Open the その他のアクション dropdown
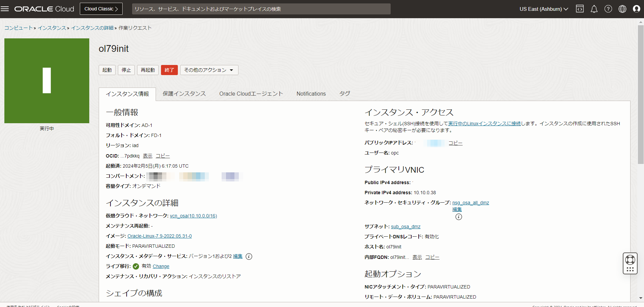 [x=209, y=70]
